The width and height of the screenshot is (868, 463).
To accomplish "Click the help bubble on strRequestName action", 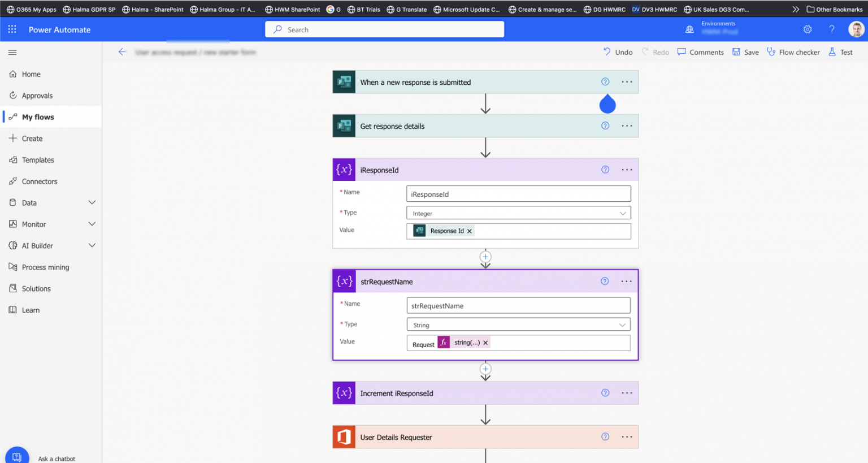I will click(605, 281).
